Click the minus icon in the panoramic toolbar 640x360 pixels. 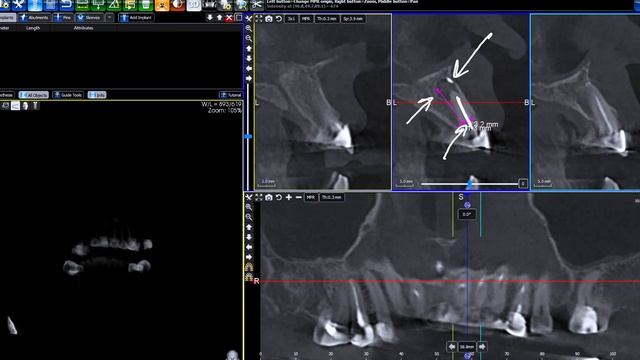(299, 197)
